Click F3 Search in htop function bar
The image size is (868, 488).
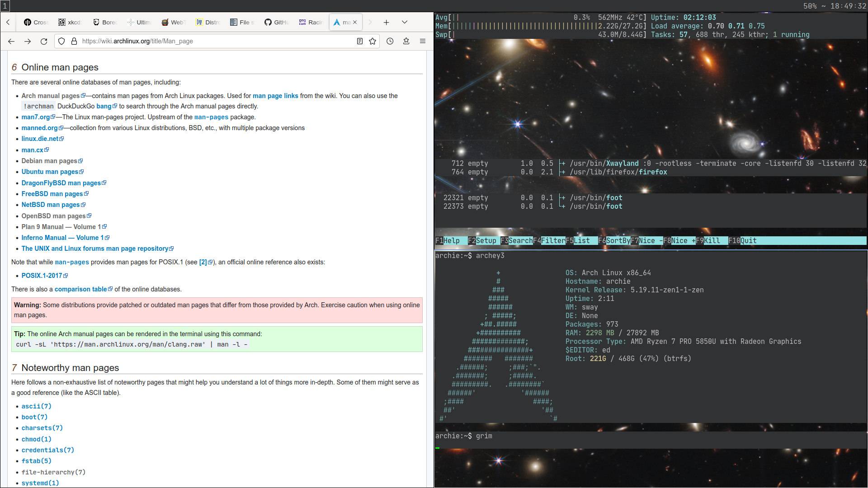tap(517, 241)
